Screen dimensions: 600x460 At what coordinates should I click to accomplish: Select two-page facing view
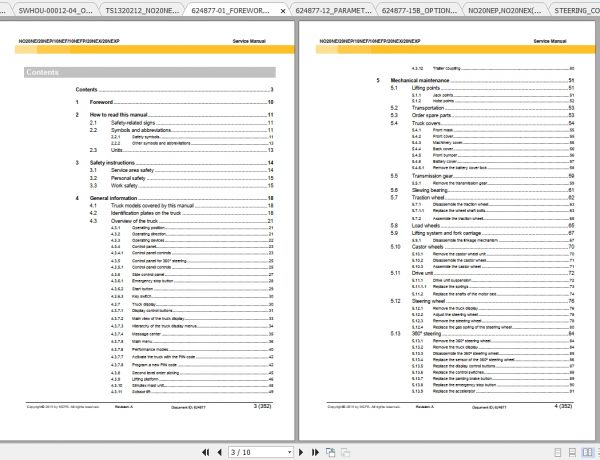(587, 452)
